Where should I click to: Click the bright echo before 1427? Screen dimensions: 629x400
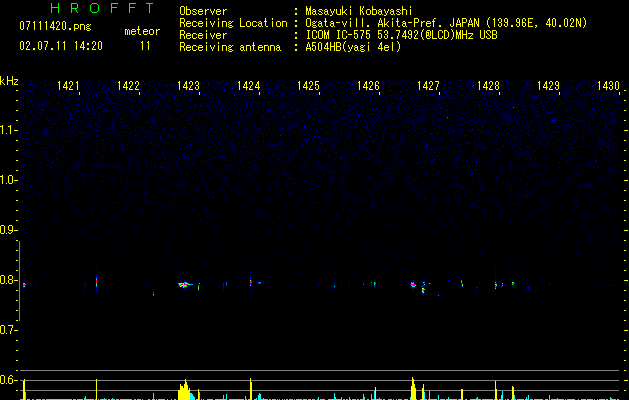tap(413, 284)
